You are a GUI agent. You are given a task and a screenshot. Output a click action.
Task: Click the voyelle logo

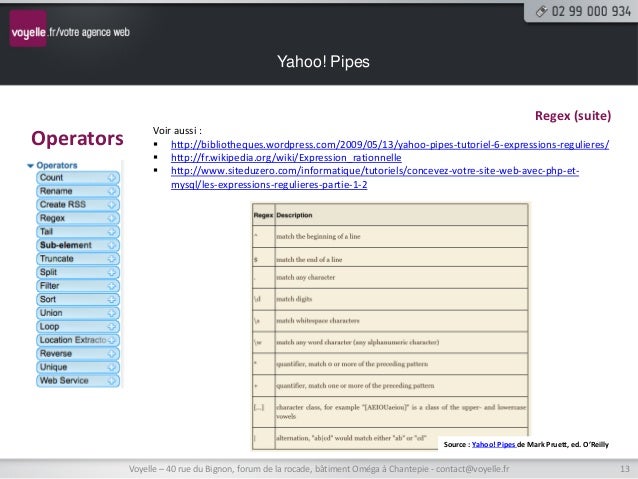click(28, 29)
